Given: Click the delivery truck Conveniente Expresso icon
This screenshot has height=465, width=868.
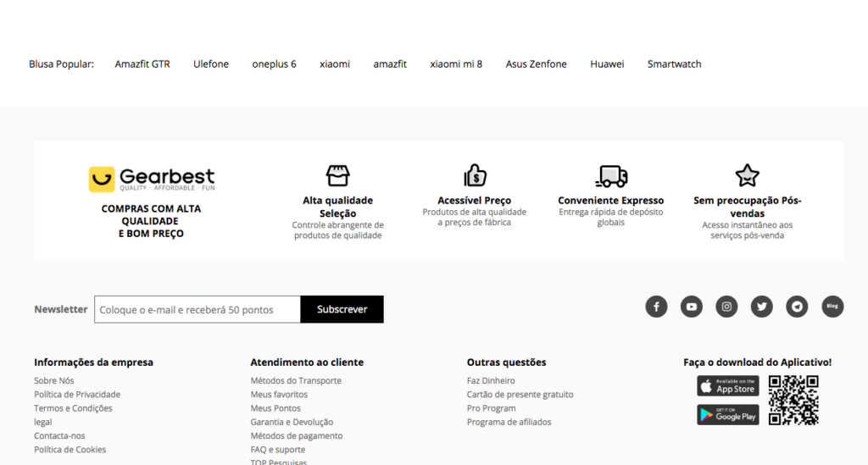Looking at the screenshot, I should click(x=611, y=176).
